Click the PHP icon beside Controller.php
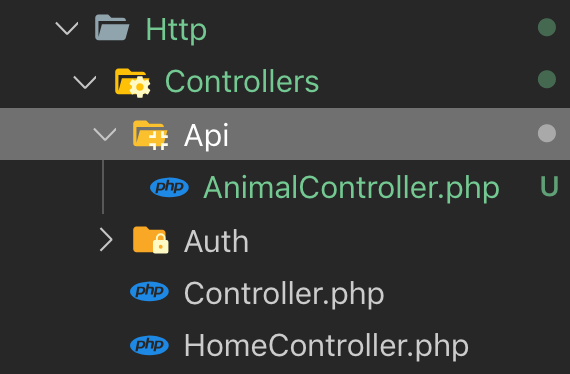The height and width of the screenshot is (374, 570). pos(149,291)
